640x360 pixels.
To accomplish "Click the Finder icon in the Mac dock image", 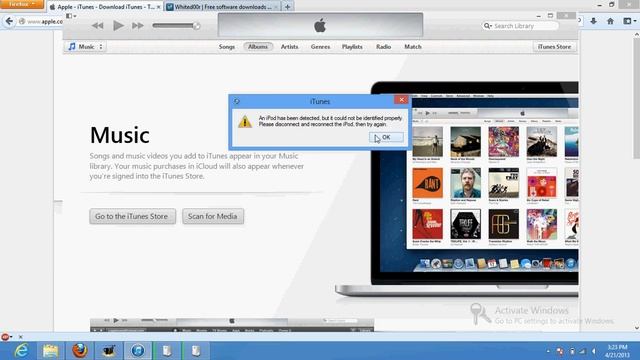I will (x=425, y=264).
